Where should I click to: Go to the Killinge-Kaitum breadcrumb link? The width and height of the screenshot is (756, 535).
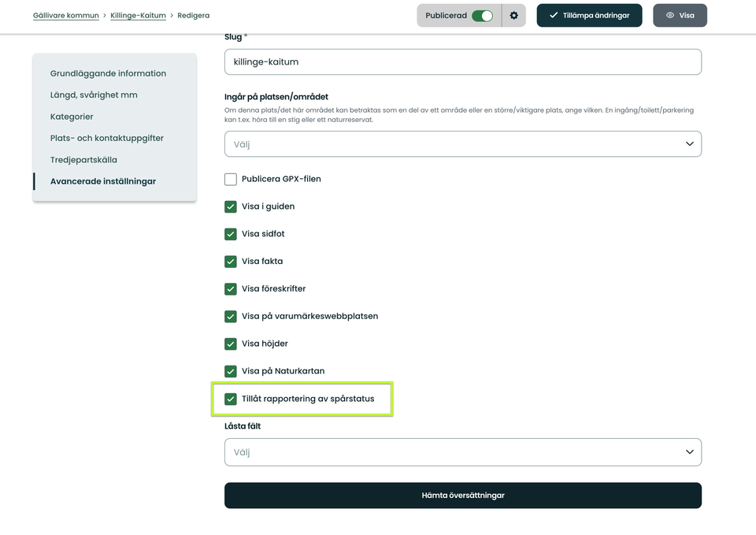pyautogui.click(x=138, y=16)
